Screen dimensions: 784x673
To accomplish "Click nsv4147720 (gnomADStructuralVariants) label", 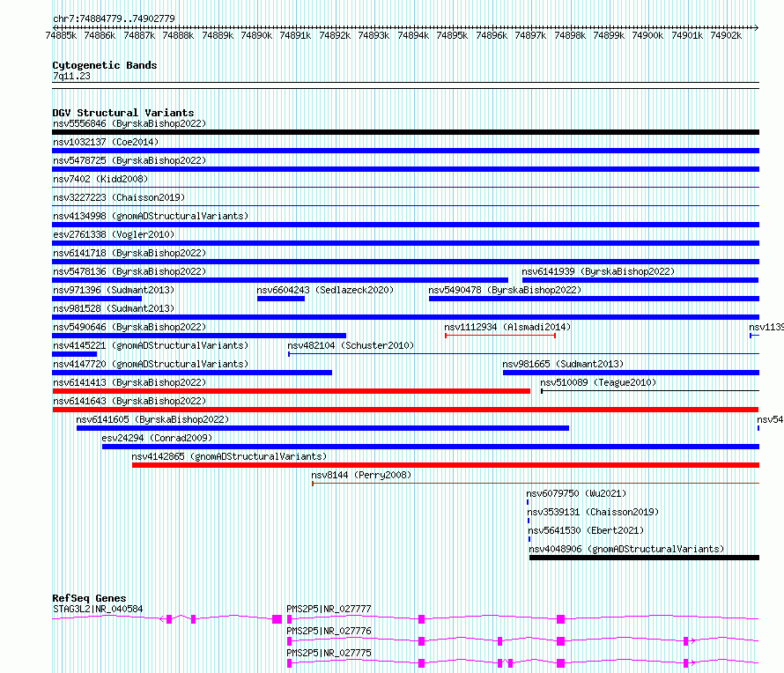I will click(151, 364).
